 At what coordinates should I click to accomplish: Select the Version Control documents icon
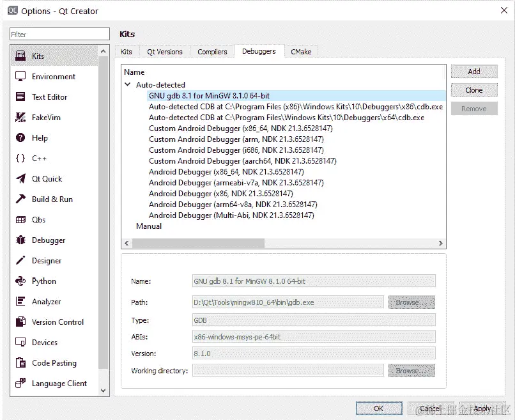click(20, 322)
